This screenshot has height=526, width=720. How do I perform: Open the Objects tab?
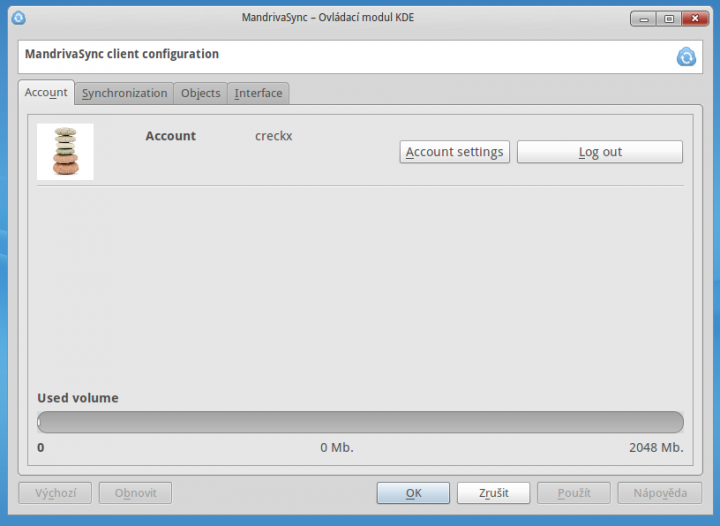tap(201, 93)
